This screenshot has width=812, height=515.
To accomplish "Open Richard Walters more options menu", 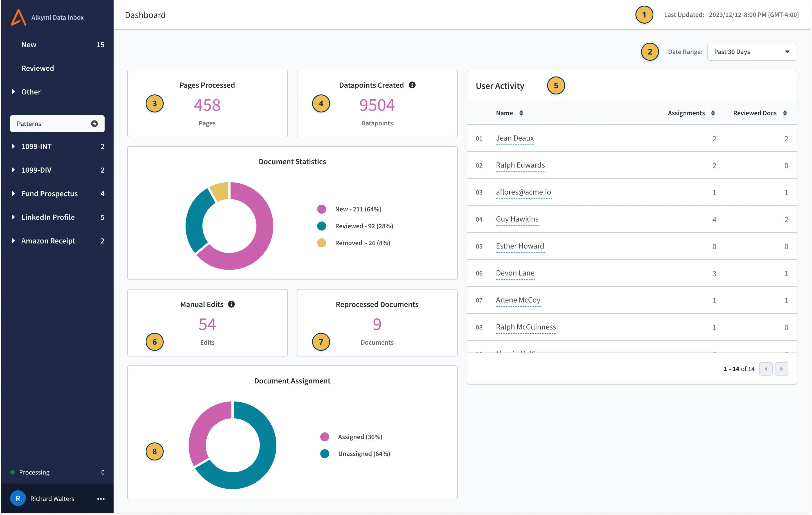I will pyautogui.click(x=101, y=499).
